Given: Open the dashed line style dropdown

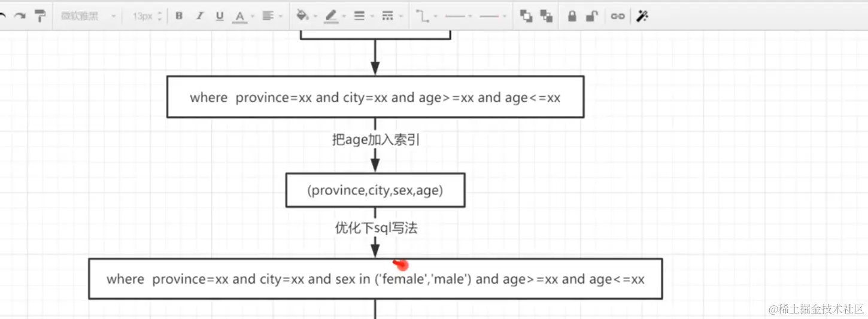Looking at the screenshot, I should [x=391, y=16].
